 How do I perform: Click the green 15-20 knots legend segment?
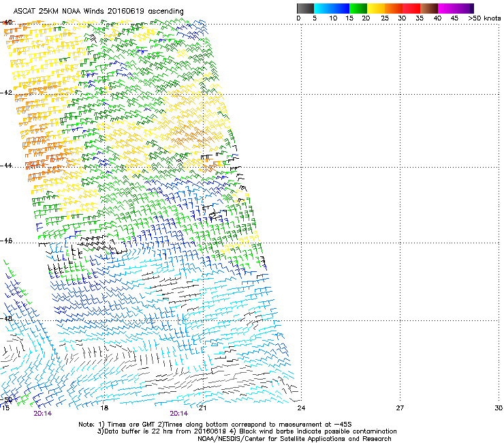coord(358,8)
